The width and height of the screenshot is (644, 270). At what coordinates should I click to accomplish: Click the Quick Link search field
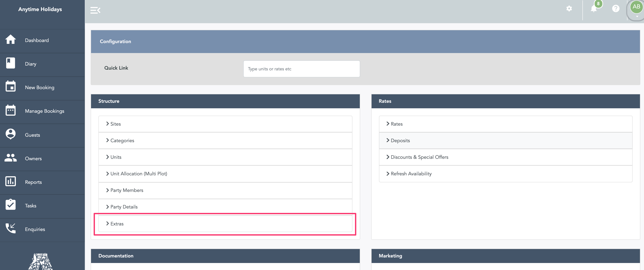(302, 69)
